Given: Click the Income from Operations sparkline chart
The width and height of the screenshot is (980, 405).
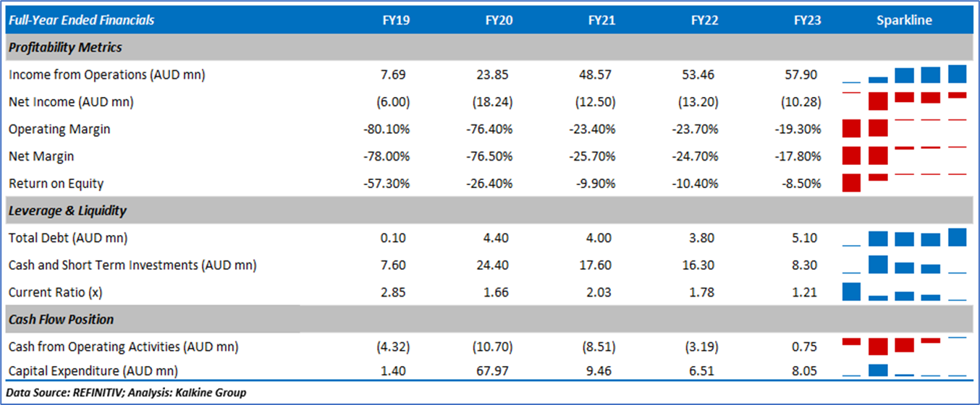Looking at the screenshot, I should point(905,74).
